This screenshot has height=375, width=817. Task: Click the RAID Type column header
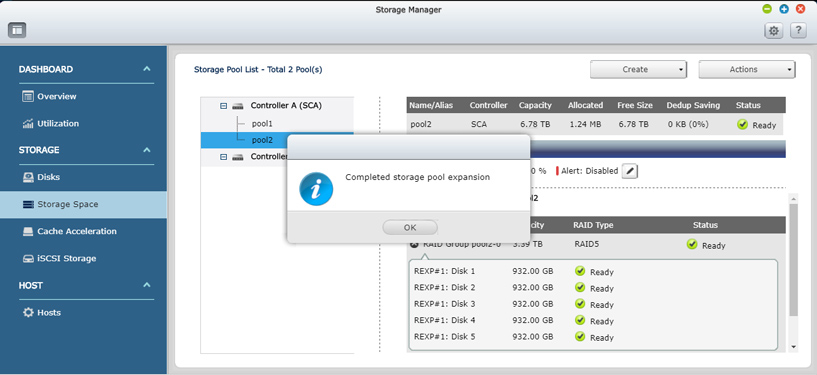(593, 225)
